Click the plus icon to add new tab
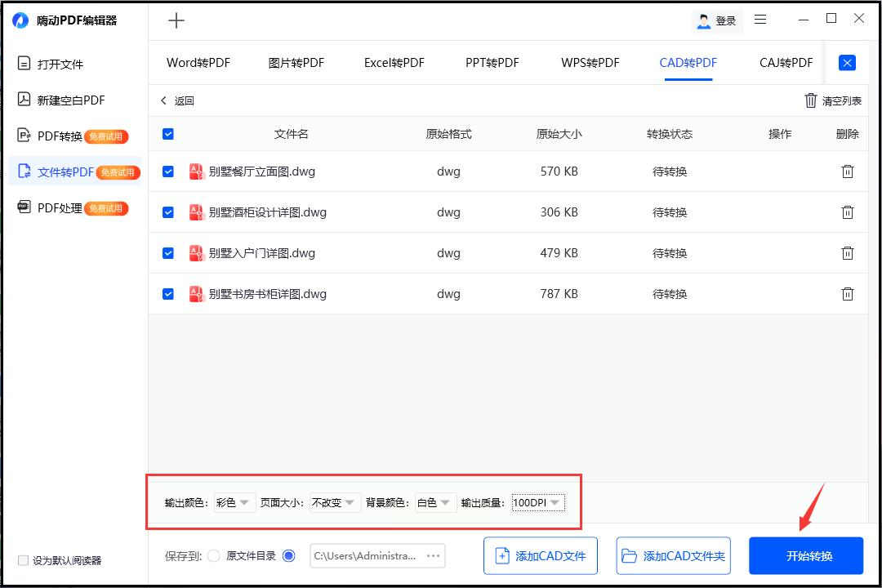 [x=176, y=21]
